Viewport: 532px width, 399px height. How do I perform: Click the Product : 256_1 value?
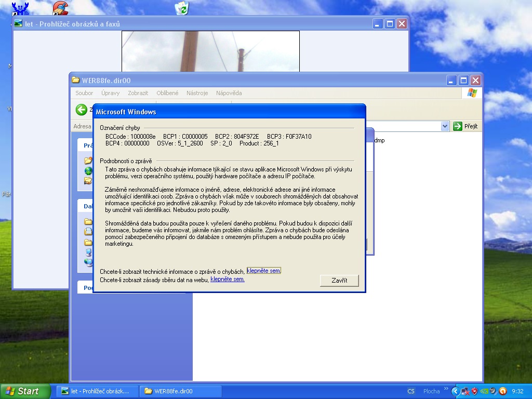(259, 143)
